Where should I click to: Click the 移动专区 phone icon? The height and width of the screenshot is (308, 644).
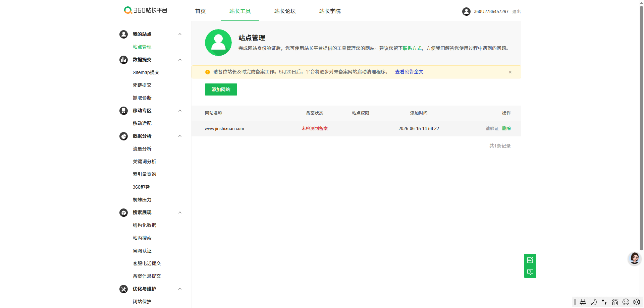(123, 111)
